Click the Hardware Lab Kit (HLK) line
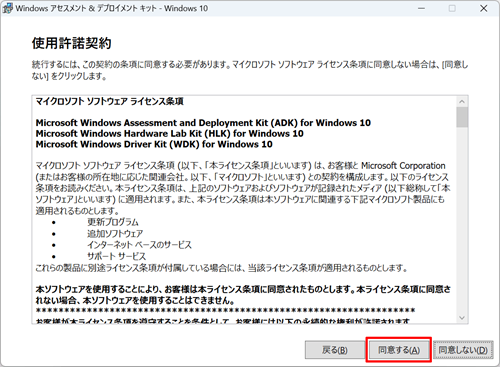The width and height of the screenshot is (500, 367). 169,134
